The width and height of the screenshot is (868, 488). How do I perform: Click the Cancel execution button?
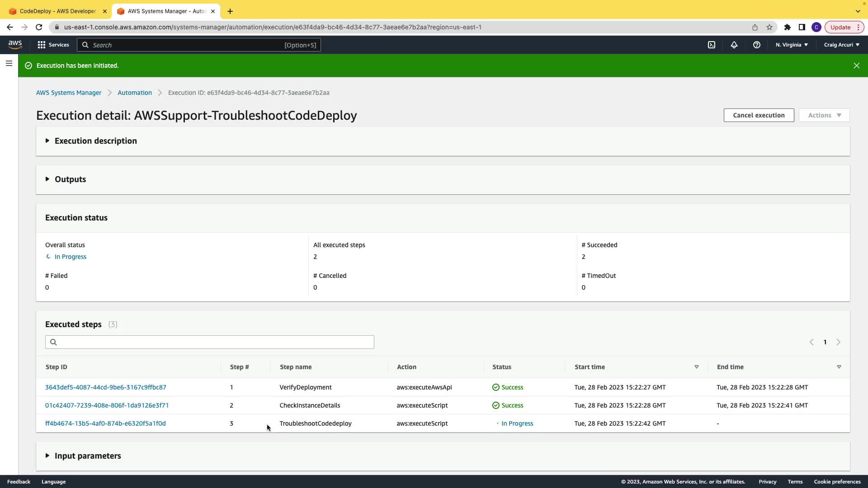(x=759, y=115)
